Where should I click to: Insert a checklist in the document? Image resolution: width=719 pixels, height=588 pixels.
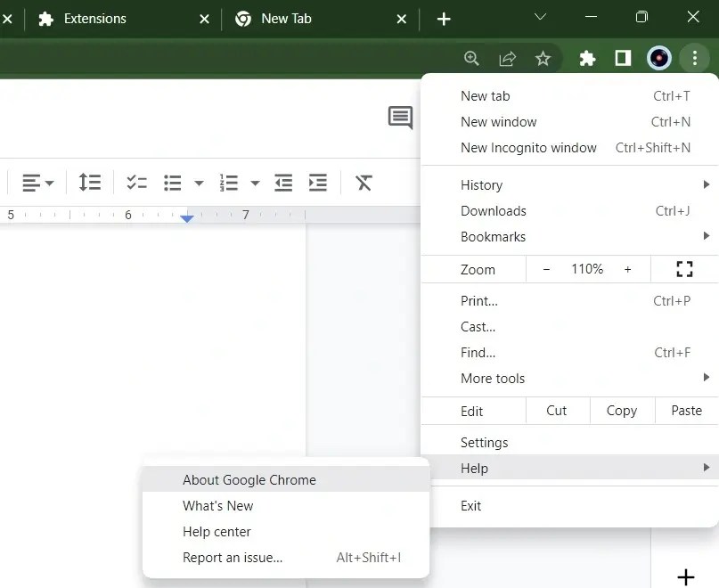coord(136,182)
